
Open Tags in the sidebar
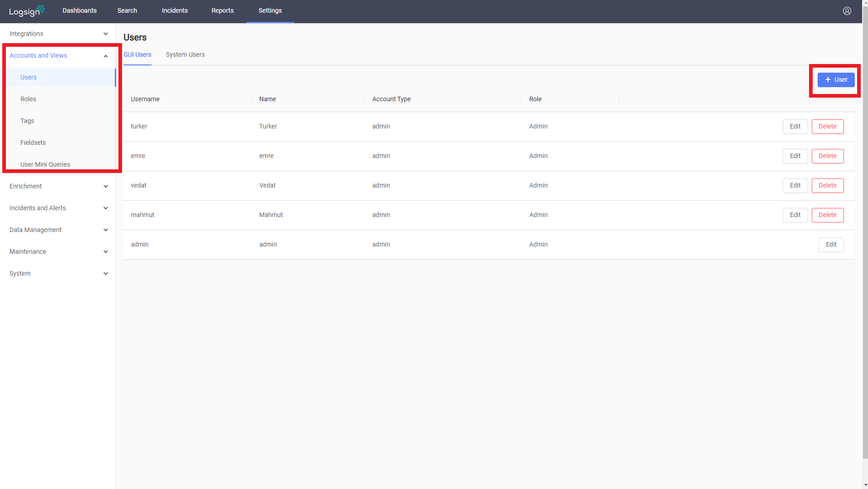pos(58,121)
